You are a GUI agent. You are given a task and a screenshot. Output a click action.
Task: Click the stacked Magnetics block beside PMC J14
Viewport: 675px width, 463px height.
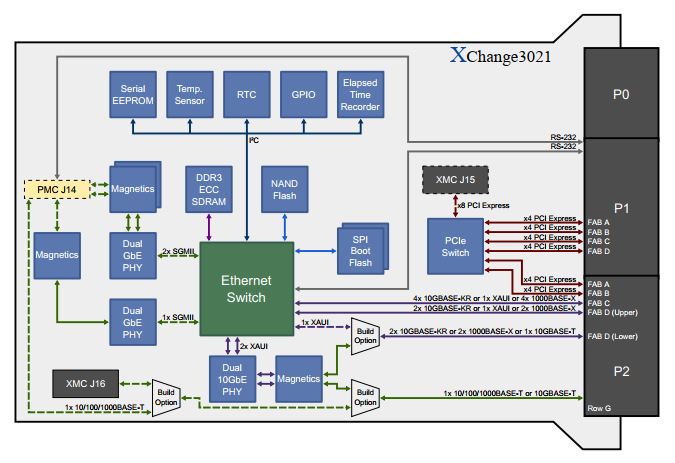pos(135,187)
